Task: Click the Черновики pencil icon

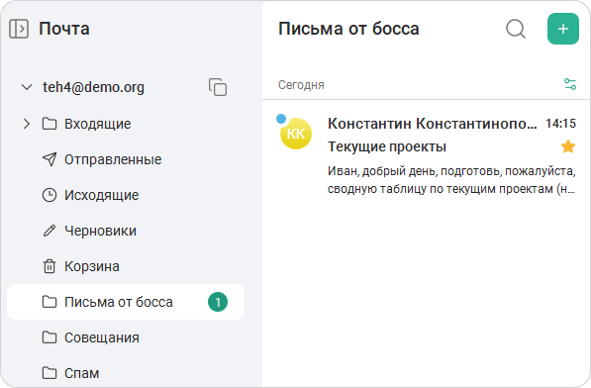Action: [x=49, y=231]
